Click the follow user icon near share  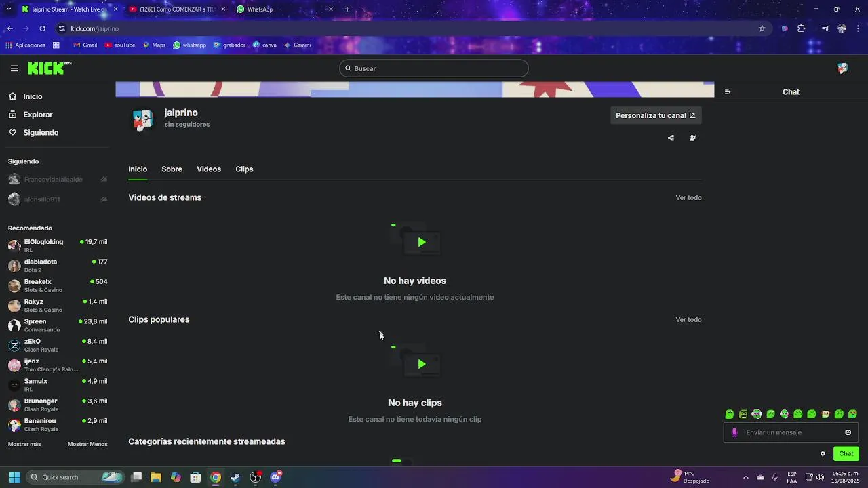tap(692, 138)
